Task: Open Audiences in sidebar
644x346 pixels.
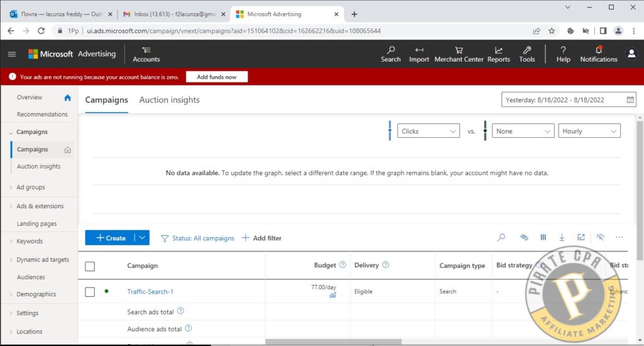Action: (31, 277)
